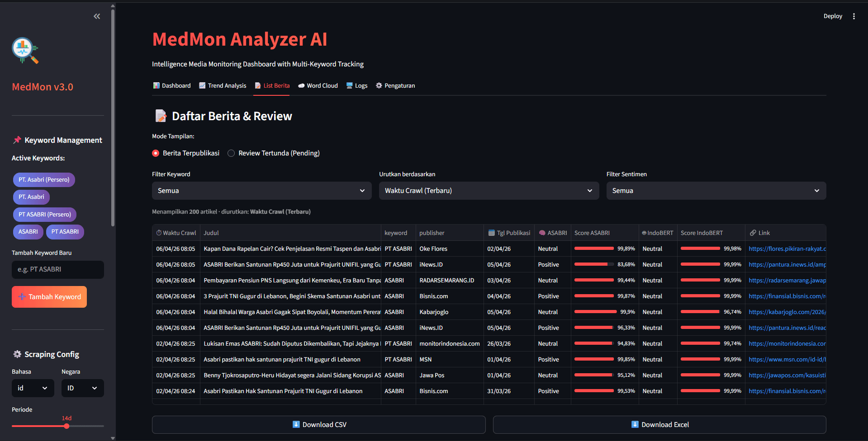Viewport: 868px width, 441px height.
Task: Click the pin icon beside Keyword Management
Action: pyautogui.click(x=17, y=140)
